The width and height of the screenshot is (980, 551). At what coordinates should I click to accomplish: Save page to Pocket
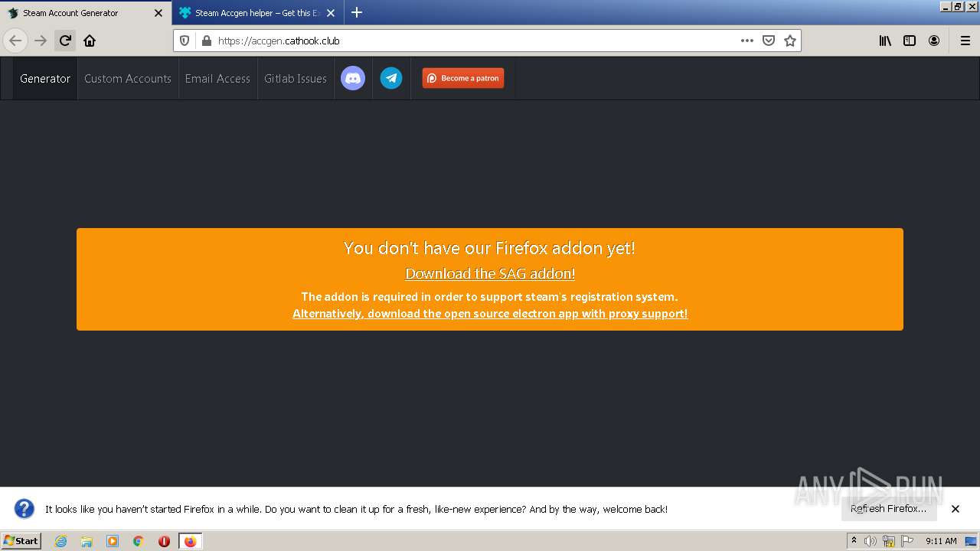pyautogui.click(x=769, y=41)
